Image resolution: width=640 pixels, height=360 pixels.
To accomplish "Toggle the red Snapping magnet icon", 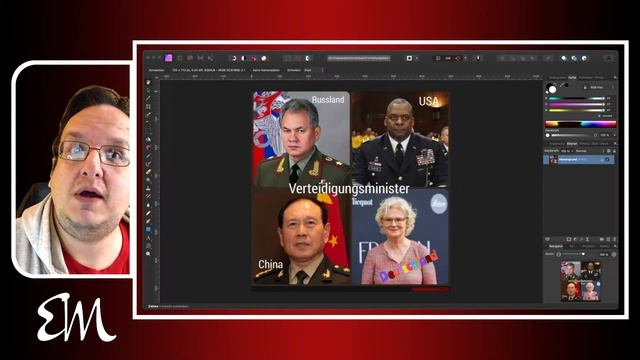I will tap(458, 58).
